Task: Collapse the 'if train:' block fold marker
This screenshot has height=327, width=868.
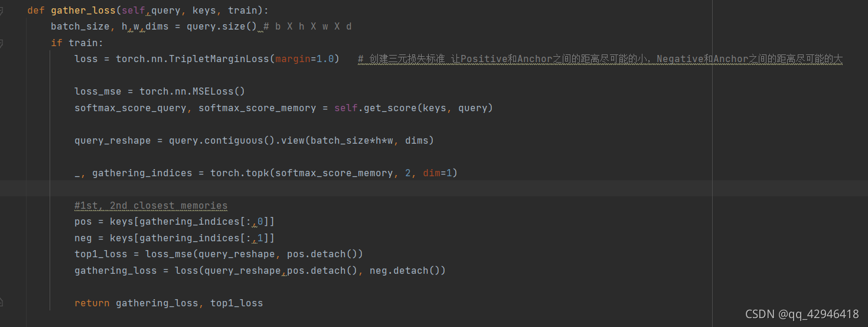Action: pyautogui.click(x=1, y=43)
